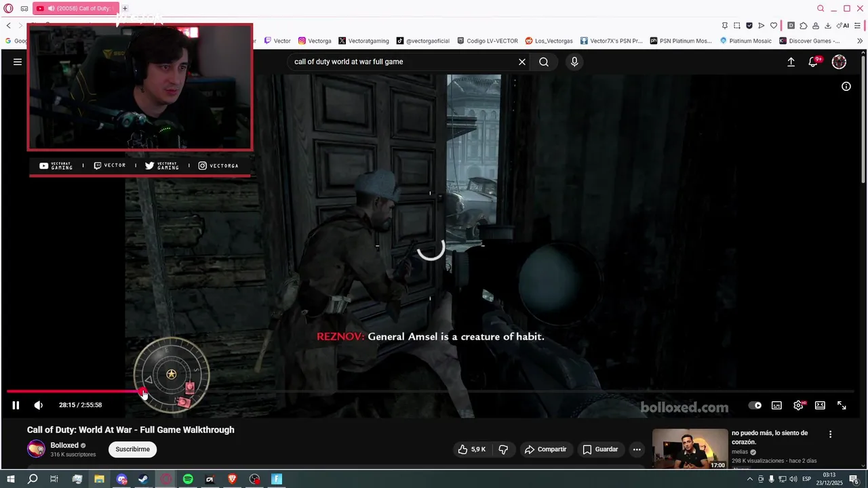Screen dimensions: 868x488
Task: Click the Opera pinboard pin icon
Action: [724, 26]
